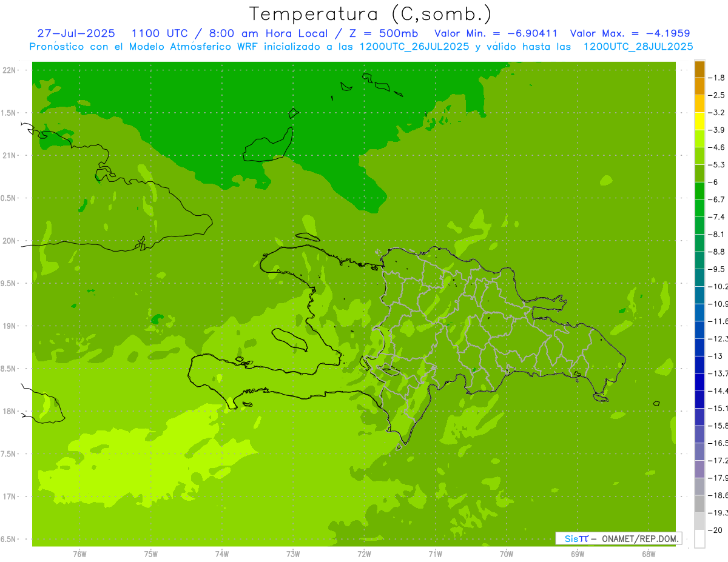Click the yellow legend swatch between -3.2 and -3.9
Screen dimensions: 728x562
pyautogui.click(x=699, y=121)
